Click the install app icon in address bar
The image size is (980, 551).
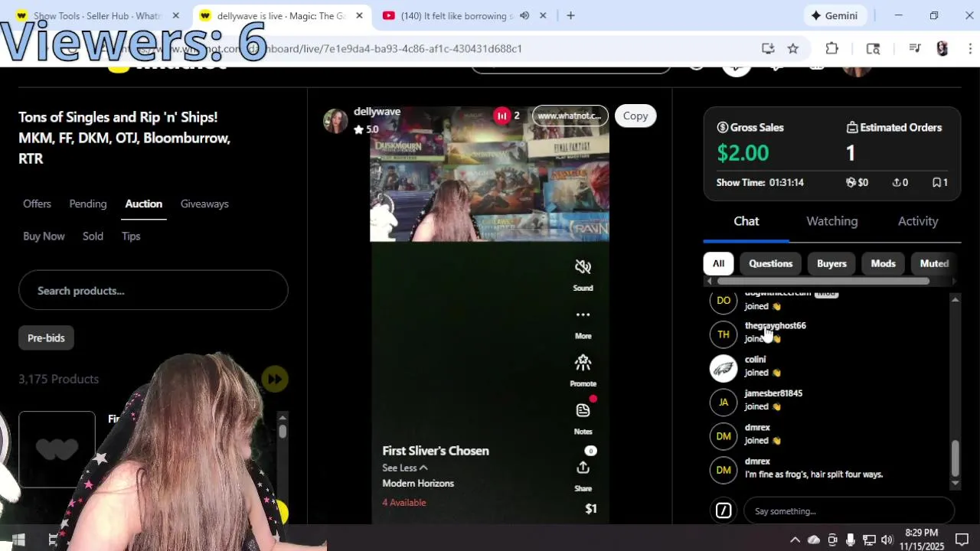(768, 48)
